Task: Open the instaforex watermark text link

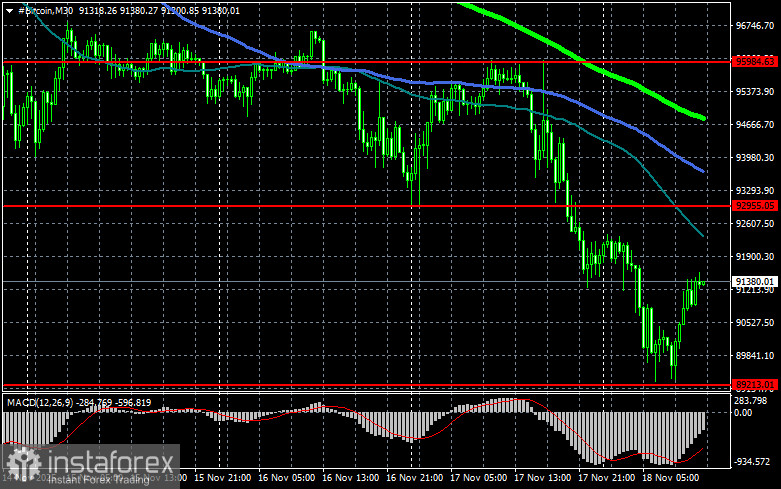Action: [111, 463]
